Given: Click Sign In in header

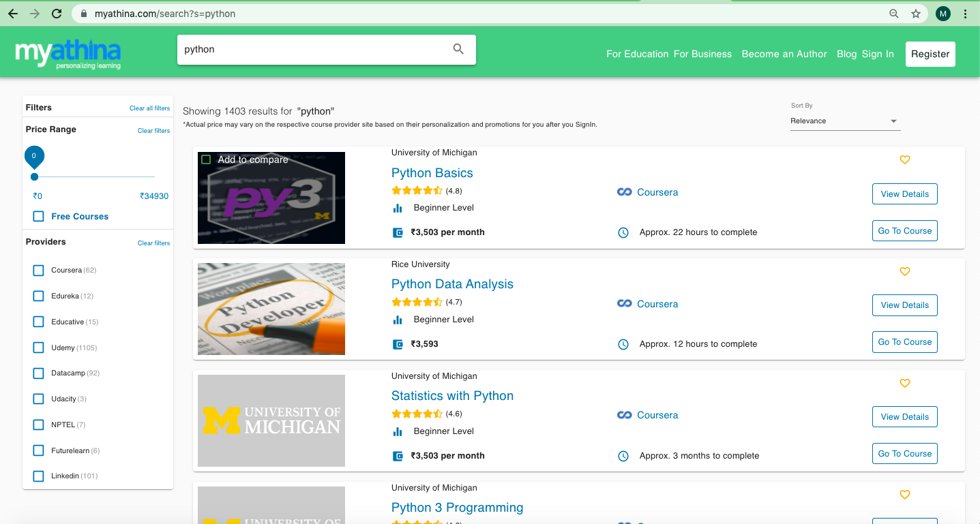Looking at the screenshot, I should tap(878, 54).
